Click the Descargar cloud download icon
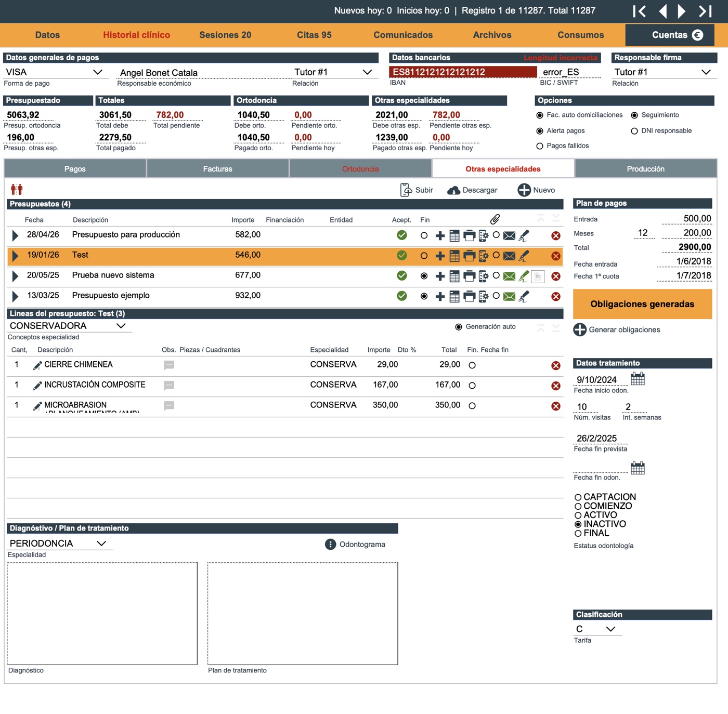 [454, 190]
